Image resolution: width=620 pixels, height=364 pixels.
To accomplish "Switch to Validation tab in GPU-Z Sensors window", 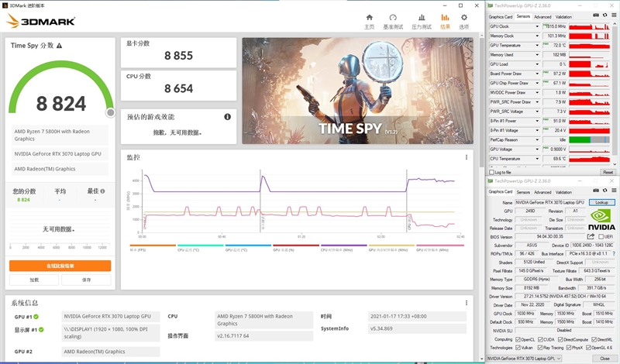I will (563, 16).
